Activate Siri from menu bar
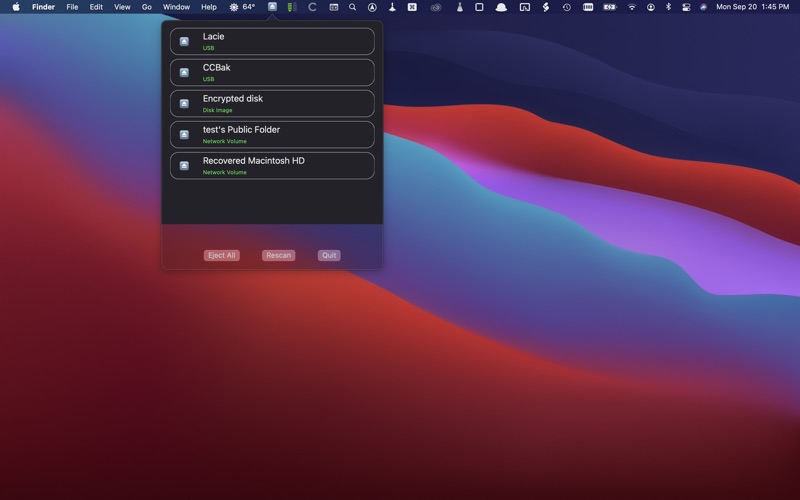Viewport: 800px width, 500px height. 703,7
